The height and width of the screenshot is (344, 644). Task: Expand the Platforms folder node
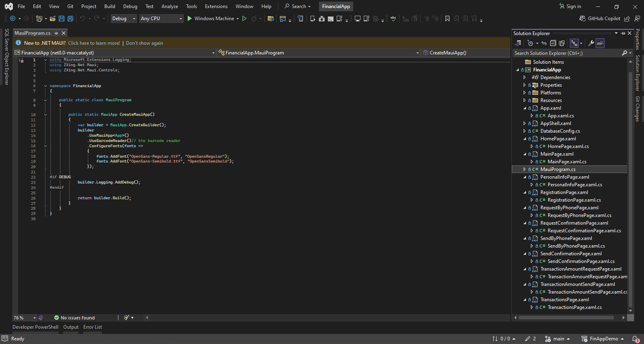coord(524,93)
